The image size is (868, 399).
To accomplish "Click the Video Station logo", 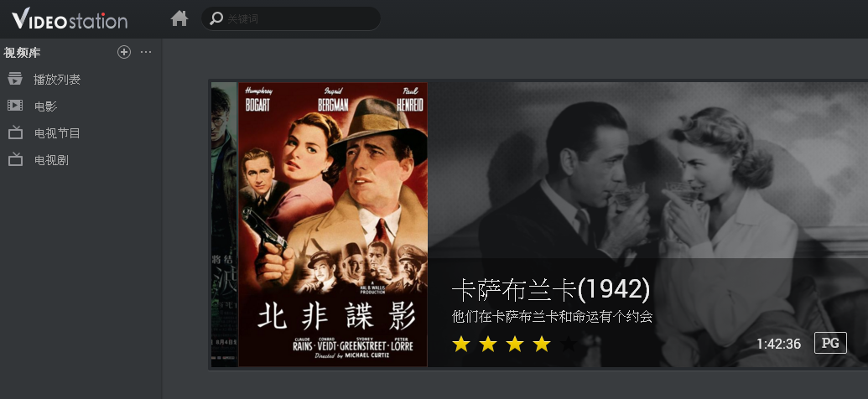I will point(70,18).
